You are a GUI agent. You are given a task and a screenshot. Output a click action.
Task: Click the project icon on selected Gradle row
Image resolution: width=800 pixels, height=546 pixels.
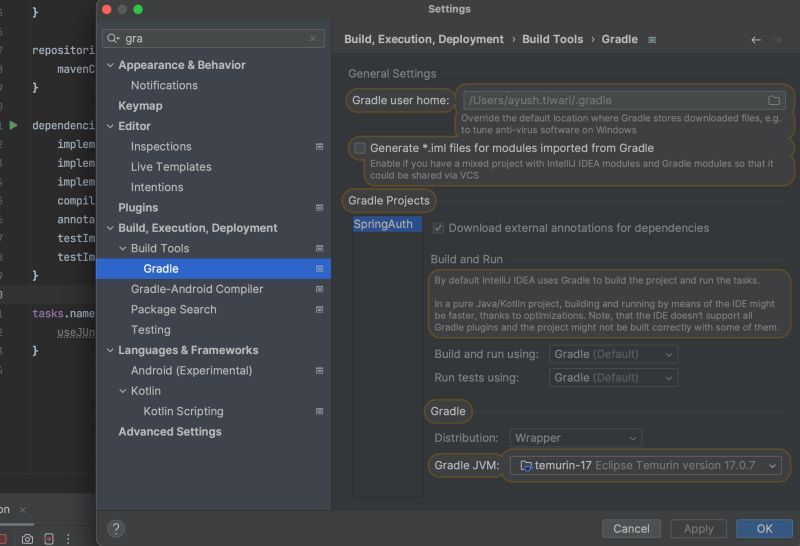(x=319, y=269)
